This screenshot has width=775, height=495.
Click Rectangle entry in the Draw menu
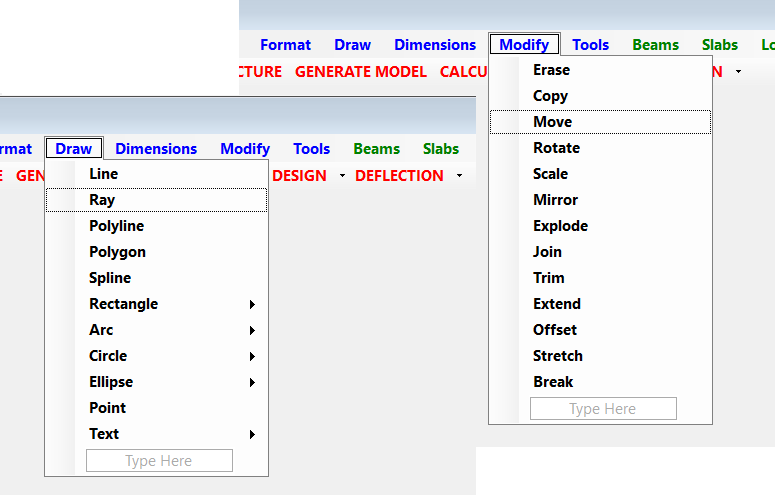[x=156, y=304]
